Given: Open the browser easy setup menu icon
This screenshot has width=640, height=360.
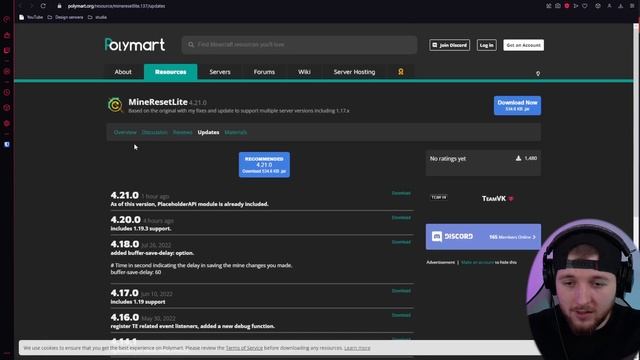Looking at the screenshot, I should point(632,6).
